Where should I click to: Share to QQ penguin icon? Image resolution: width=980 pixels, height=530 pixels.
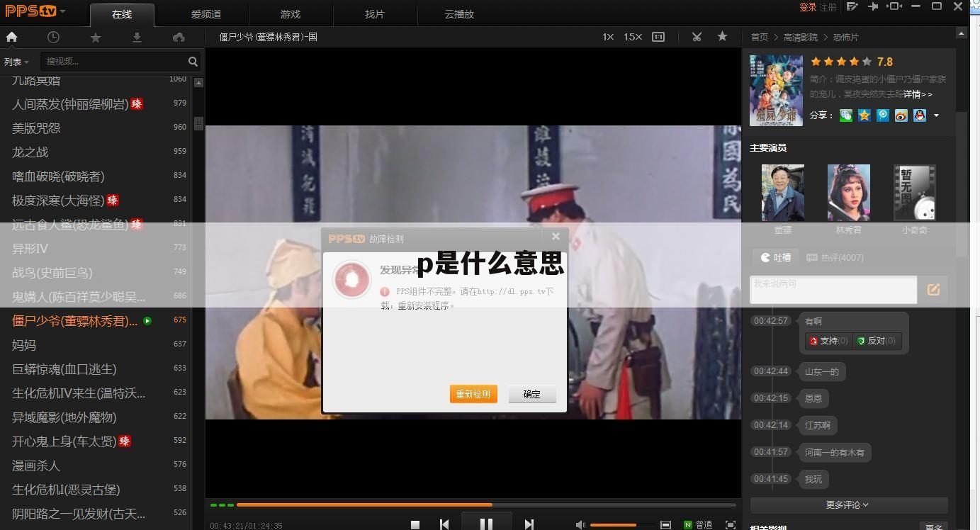click(920, 115)
